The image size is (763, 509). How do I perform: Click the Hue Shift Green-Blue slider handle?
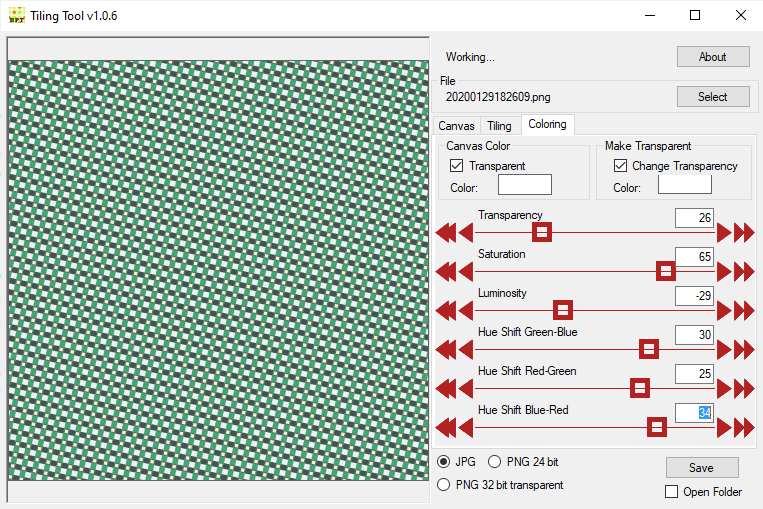[649, 349]
